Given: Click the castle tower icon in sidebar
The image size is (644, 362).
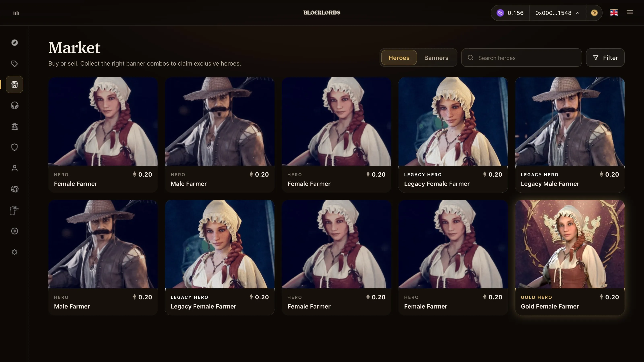Looking at the screenshot, I should (14, 126).
